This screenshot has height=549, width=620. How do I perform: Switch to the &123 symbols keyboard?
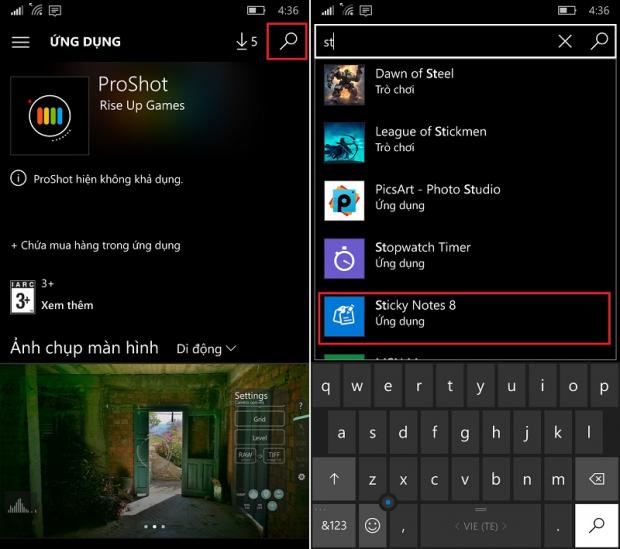[333, 525]
